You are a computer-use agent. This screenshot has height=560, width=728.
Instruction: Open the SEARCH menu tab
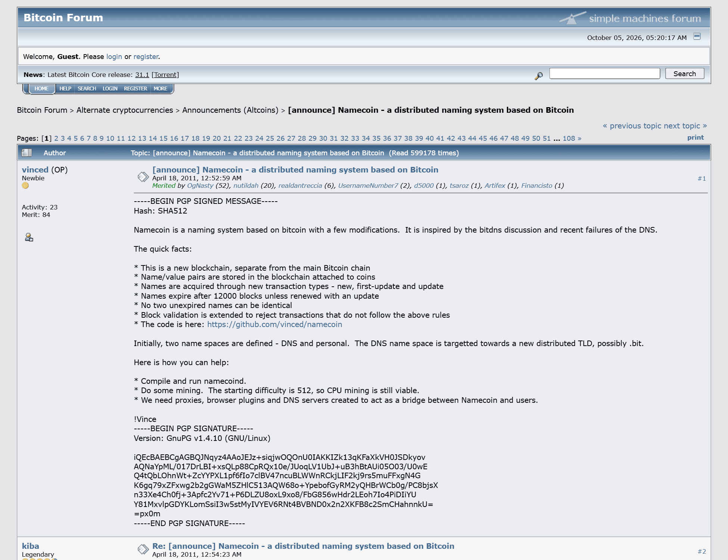click(87, 88)
